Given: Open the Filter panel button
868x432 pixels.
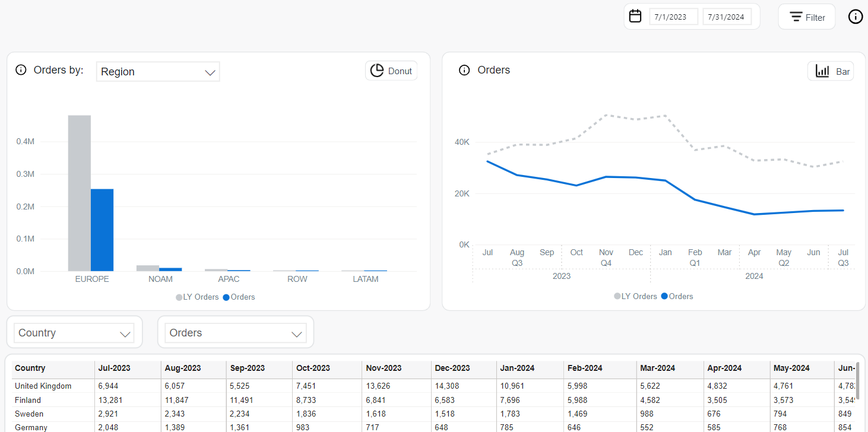Looking at the screenshot, I should point(807,17).
